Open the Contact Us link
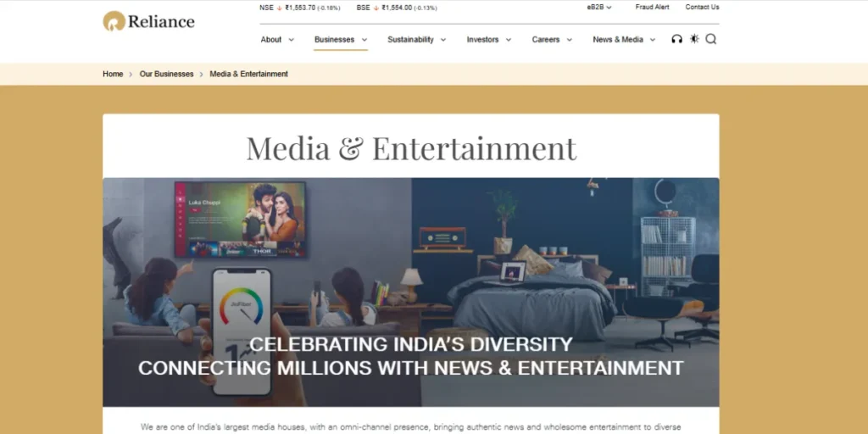This screenshot has height=434, width=868. [702, 7]
